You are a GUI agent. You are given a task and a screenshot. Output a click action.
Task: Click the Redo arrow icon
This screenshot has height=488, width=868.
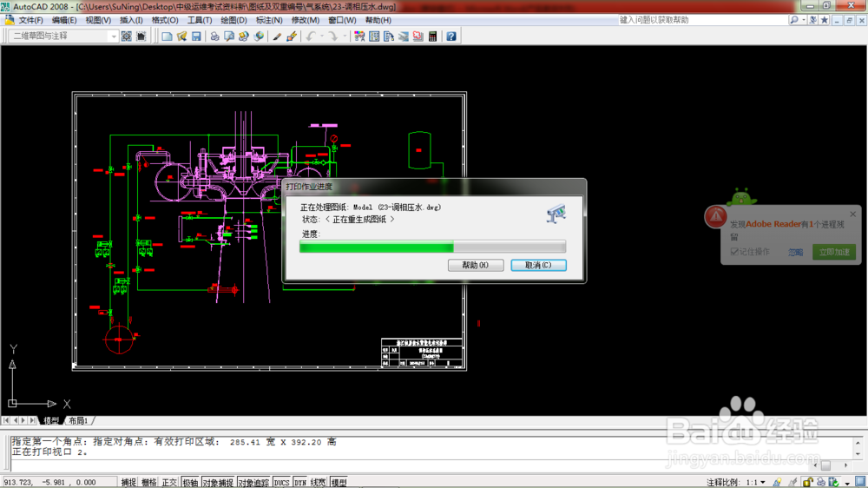point(332,36)
